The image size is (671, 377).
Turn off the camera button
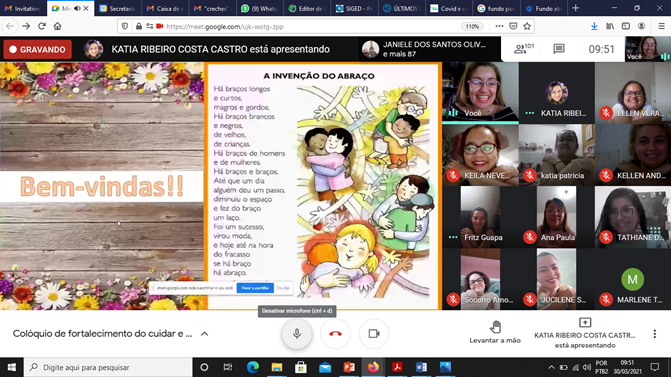[374, 334]
